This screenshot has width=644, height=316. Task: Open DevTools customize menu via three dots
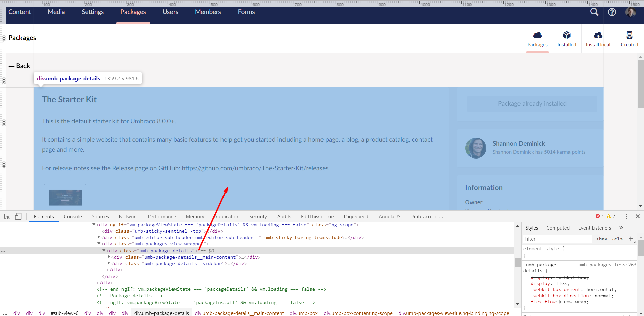click(x=626, y=216)
